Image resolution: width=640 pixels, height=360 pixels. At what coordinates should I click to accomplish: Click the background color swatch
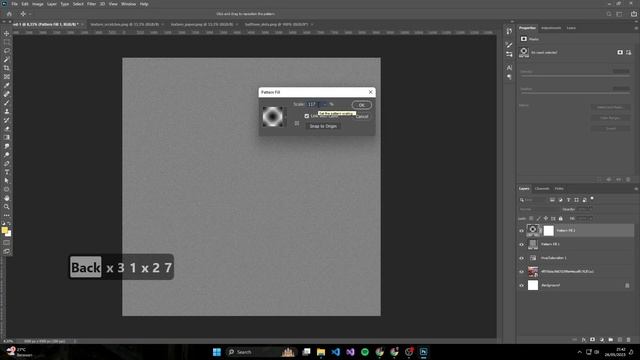click(9, 234)
